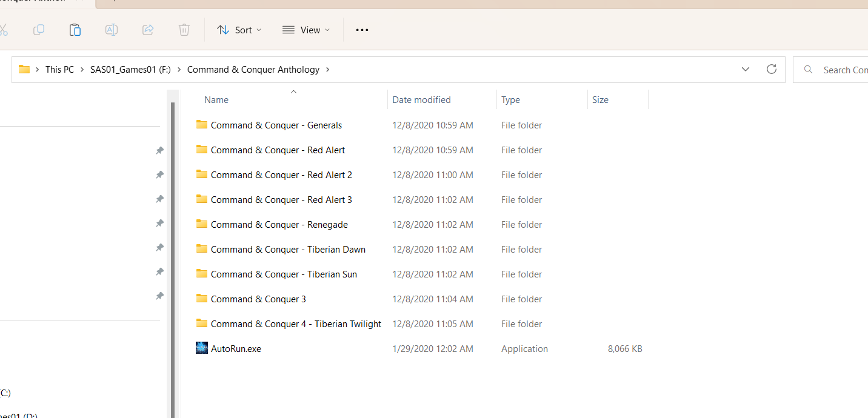Select Command & Conquer 4 - Tiberian Twilight
868x418 pixels.
(x=296, y=324)
